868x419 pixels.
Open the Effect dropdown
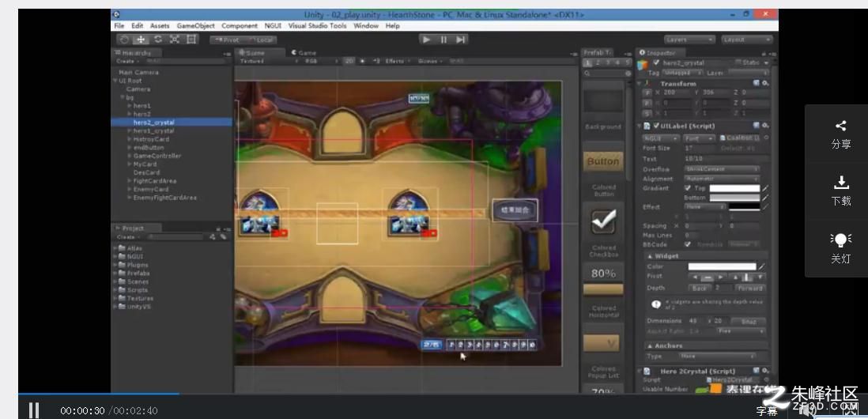(705, 207)
